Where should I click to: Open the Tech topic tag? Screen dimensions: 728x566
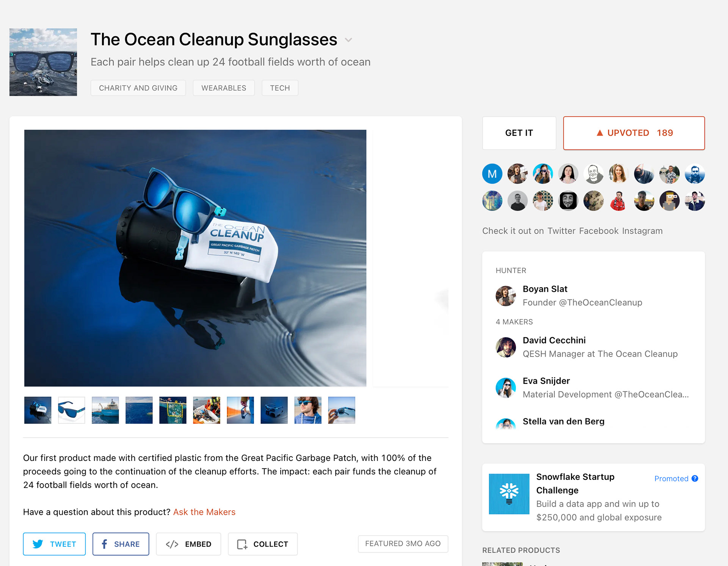click(x=280, y=88)
